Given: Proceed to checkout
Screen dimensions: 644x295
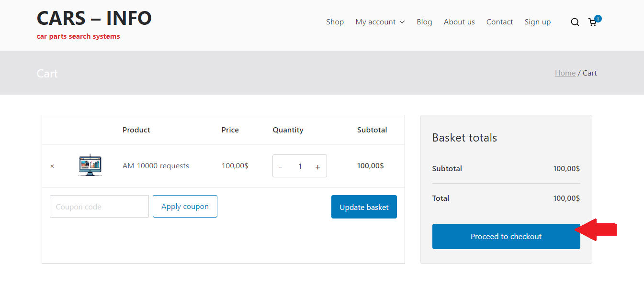Looking at the screenshot, I should (506, 236).
